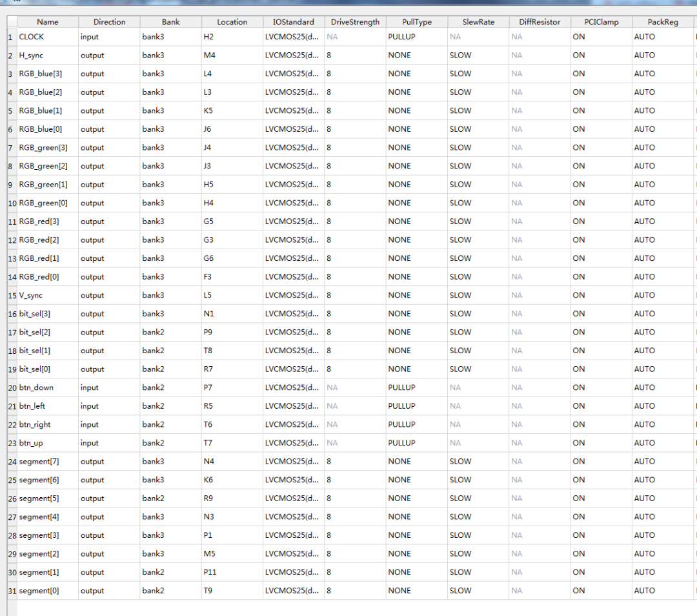Select the IOStandard column header
Screen dimensions: 697x616
pos(293,22)
